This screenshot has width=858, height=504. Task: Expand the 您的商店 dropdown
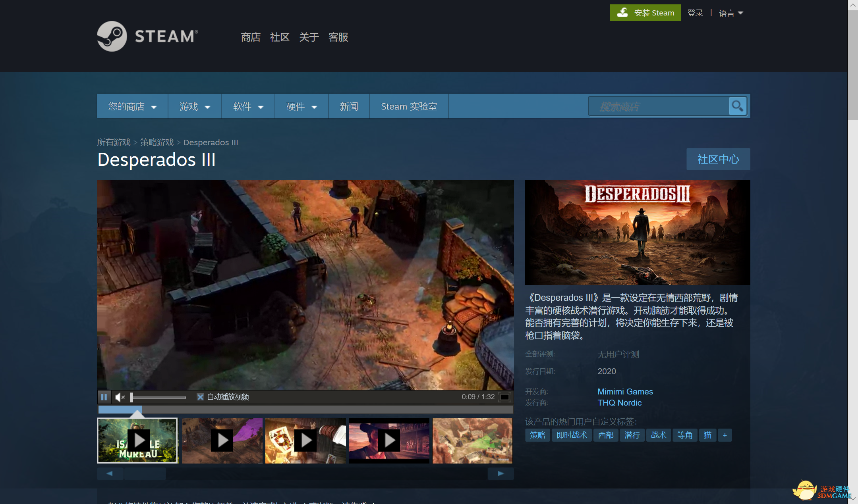click(132, 106)
